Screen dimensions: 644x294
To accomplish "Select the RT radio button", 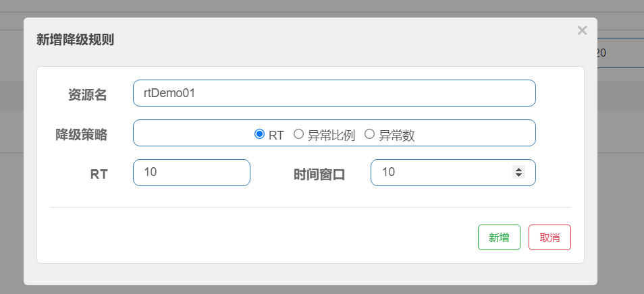I will [x=259, y=134].
